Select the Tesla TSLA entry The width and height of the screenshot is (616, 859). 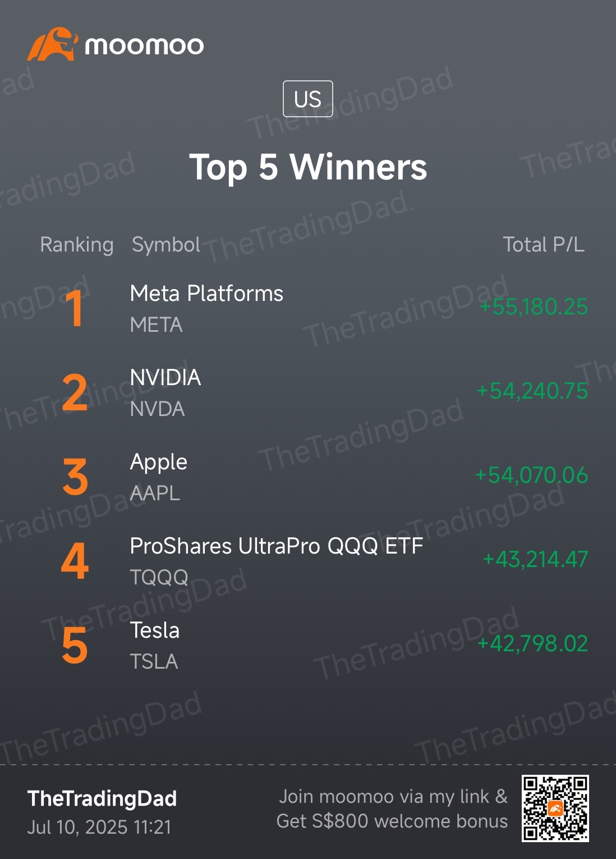308,645
